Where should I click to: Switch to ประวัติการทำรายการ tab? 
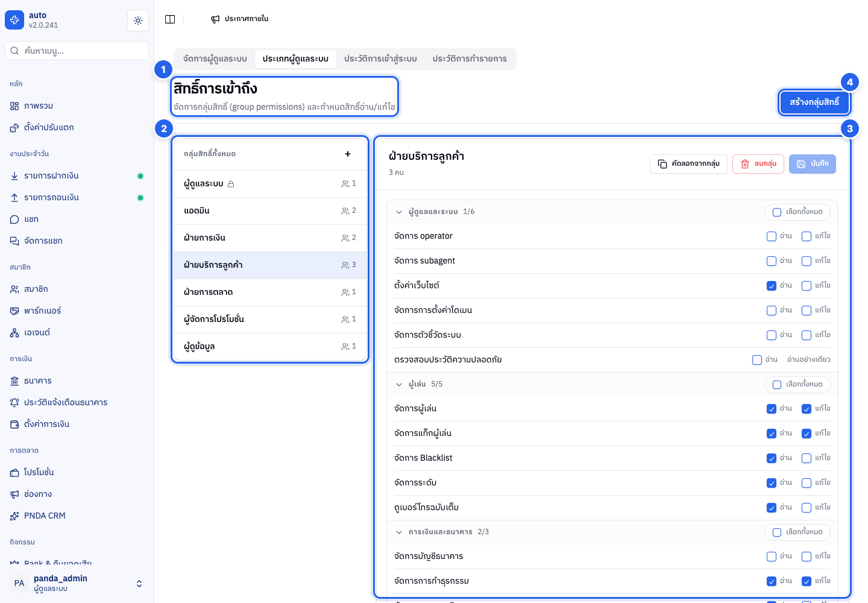tap(470, 59)
